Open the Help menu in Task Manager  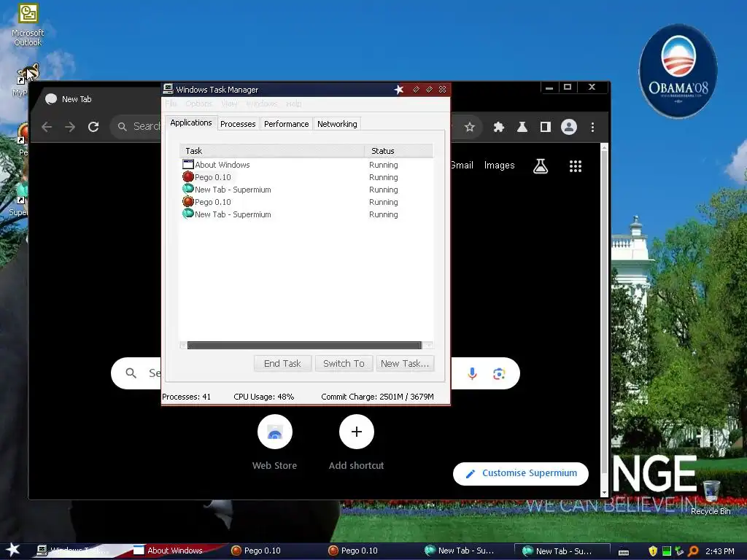coord(293,104)
